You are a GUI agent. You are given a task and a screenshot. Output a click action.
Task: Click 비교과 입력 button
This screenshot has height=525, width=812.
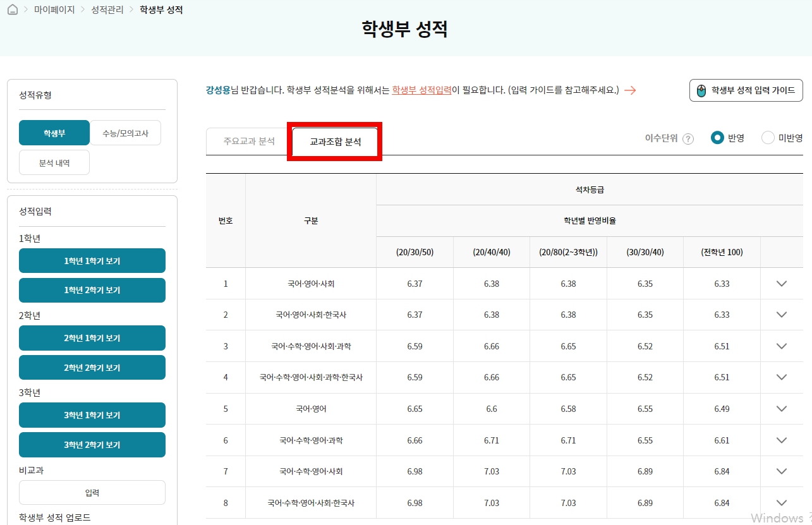92,493
